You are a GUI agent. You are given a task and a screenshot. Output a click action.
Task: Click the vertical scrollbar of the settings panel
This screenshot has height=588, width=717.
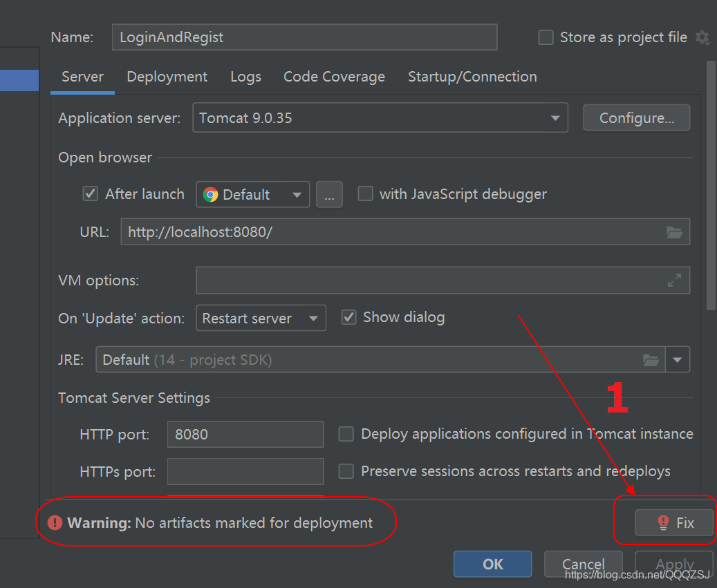click(x=711, y=186)
